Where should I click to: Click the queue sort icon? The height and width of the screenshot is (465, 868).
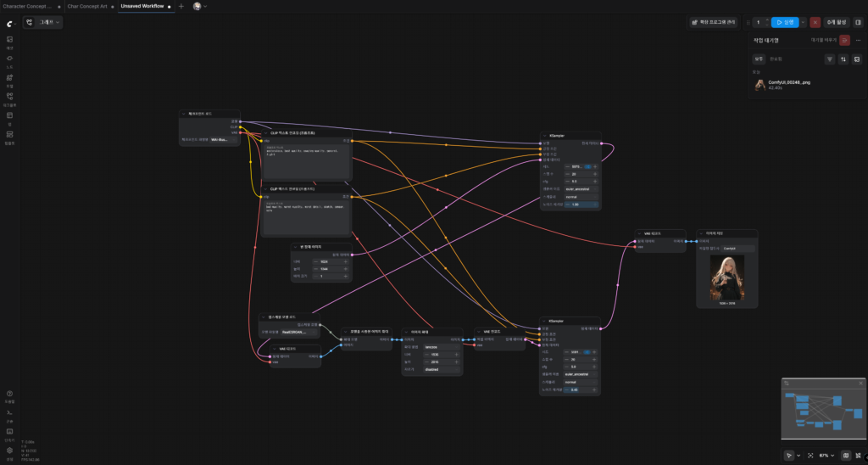point(843,59)
